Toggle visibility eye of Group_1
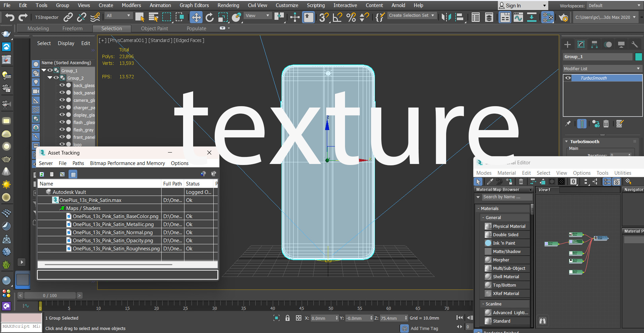644x333 pixels. click(50, 70)
